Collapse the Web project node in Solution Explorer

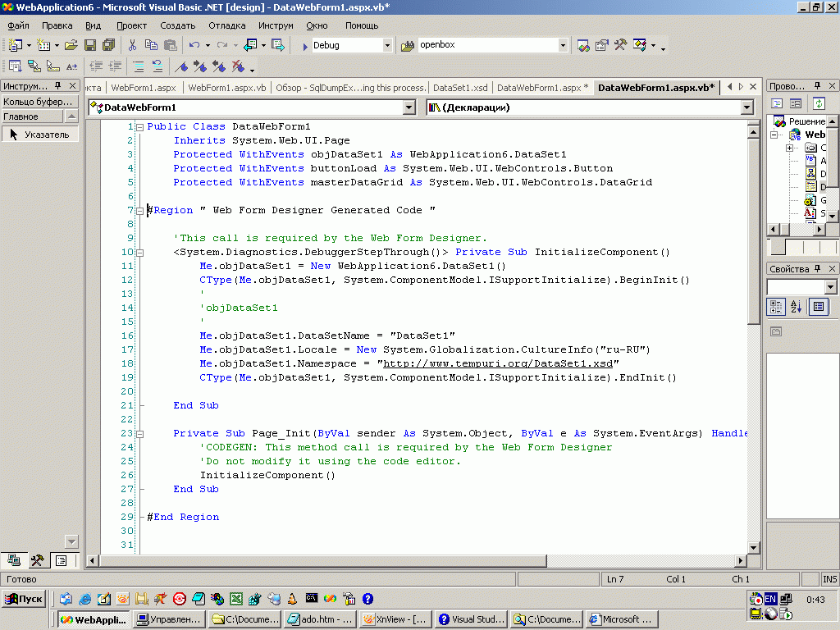coord(774,135)
